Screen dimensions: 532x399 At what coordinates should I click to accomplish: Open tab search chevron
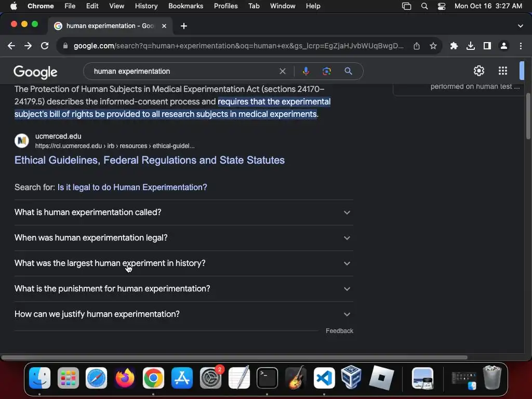pyautogui.click(x=521, y=26)
